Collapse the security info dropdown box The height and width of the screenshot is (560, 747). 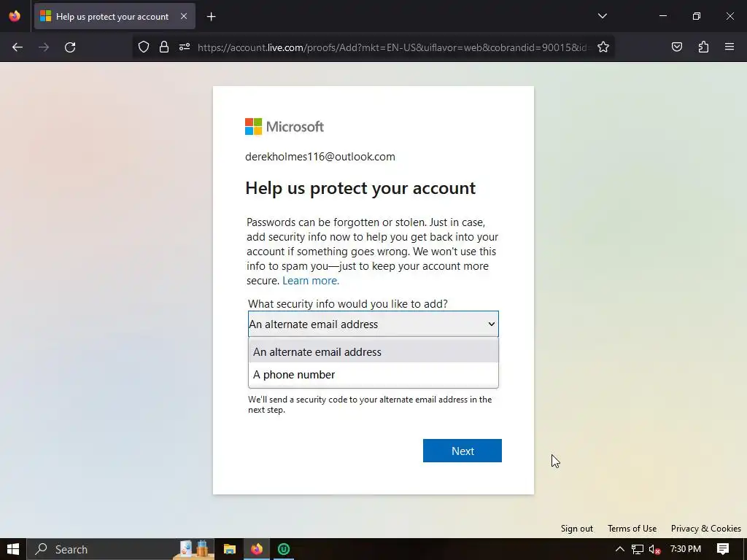tap(373, 324)
